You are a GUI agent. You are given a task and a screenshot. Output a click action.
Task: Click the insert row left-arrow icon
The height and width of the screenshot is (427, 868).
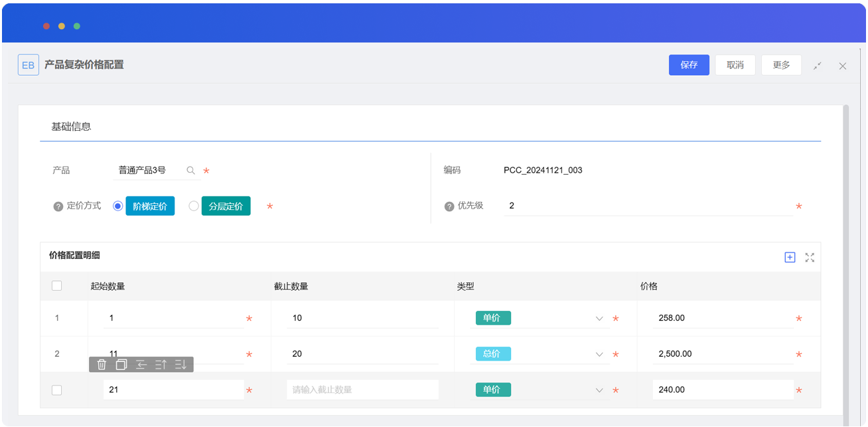coord(141,364)
